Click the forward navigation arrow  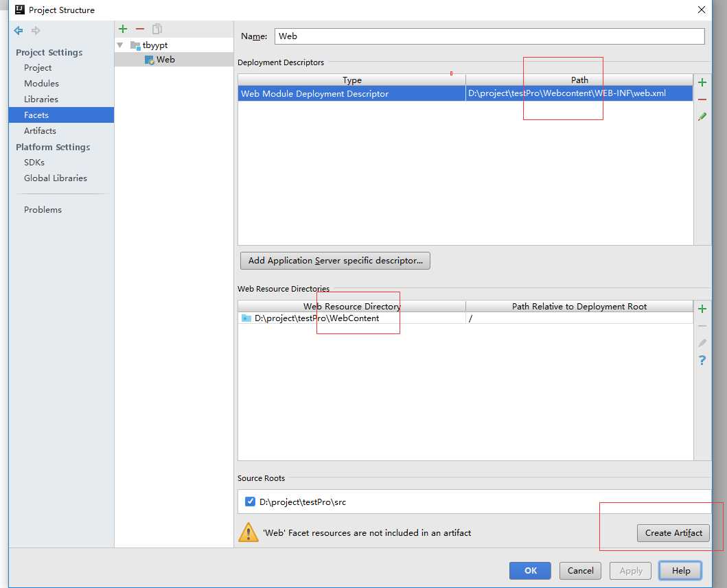coord(36,31)
